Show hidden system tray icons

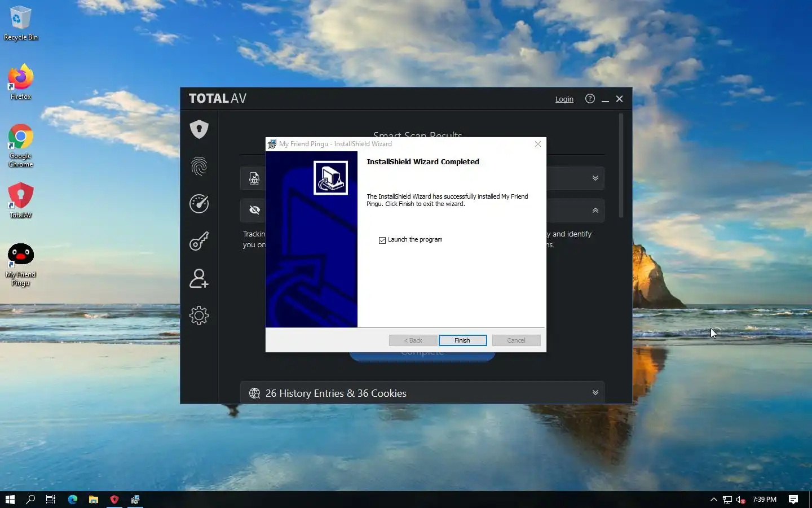pos(713,500)
